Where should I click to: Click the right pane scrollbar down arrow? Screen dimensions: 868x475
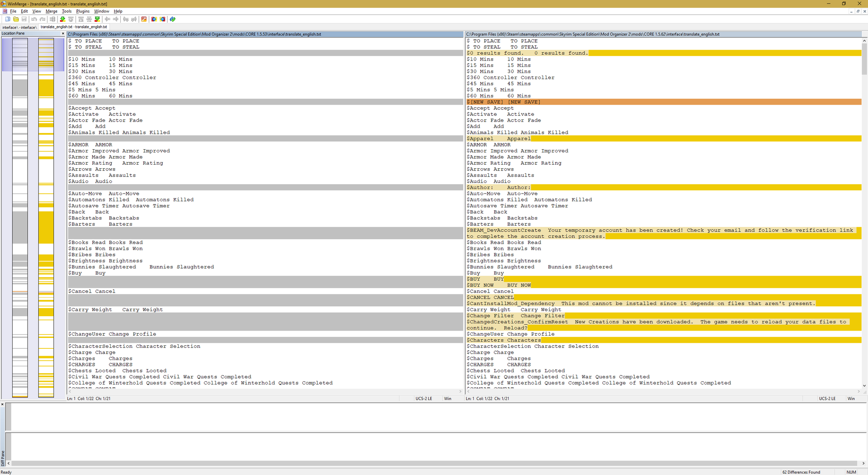(x=864, y=386)
